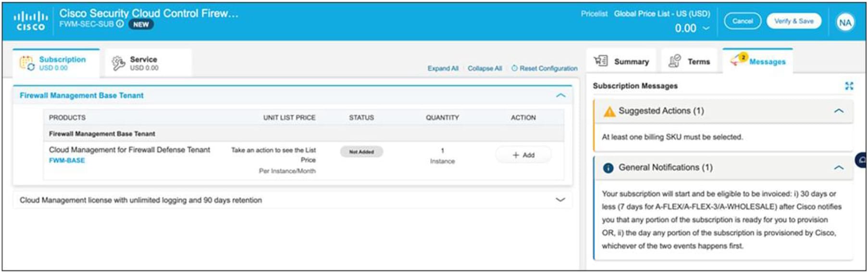Click Global Price List - US (USD) text

(662, 14)
